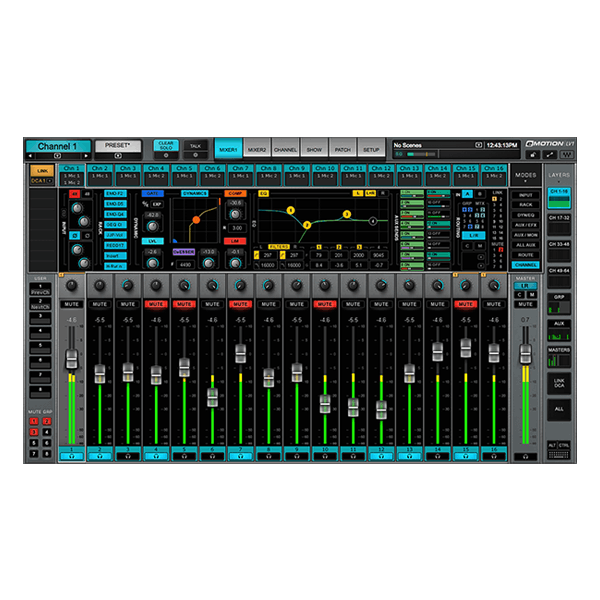Switch to the MIXER2 tab
Screen dimensions: 600x600
click(x=257, y=147)
